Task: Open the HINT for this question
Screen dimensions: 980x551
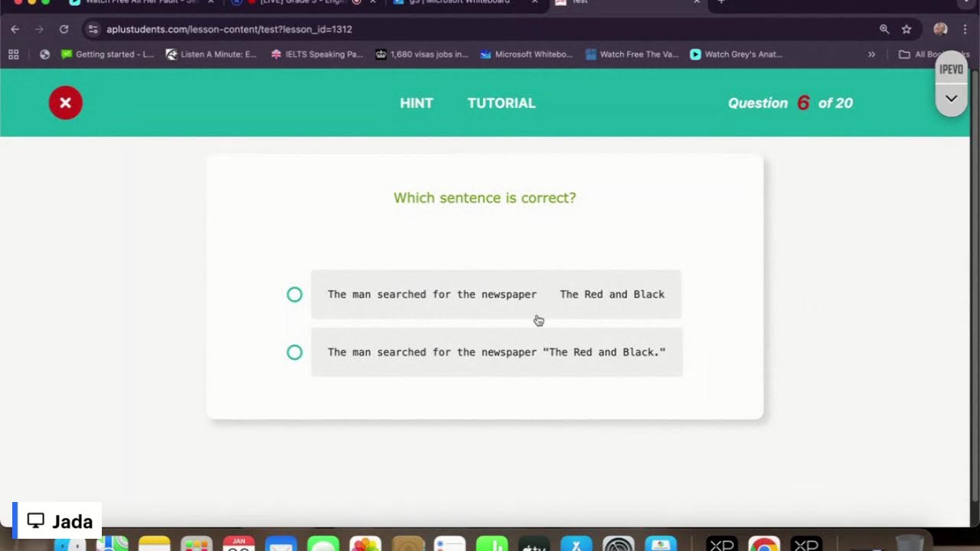Action: click(x=416, y=103)
